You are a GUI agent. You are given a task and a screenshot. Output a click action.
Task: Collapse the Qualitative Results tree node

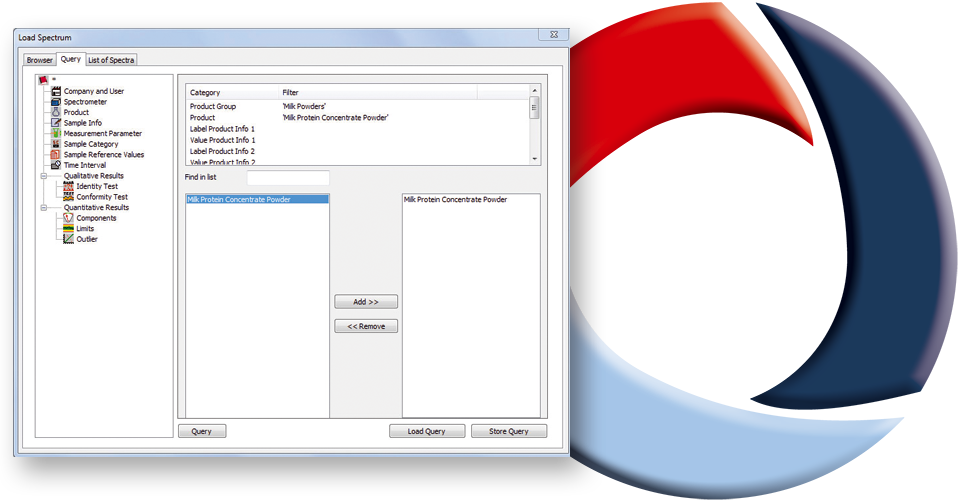pyautogui.click(x=43, y=176)
